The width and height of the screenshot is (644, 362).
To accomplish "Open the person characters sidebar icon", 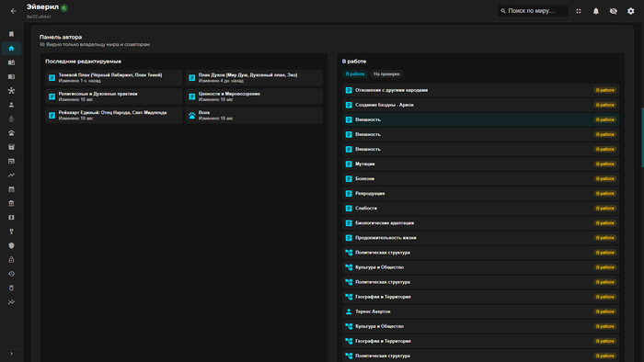I will 11,105.
